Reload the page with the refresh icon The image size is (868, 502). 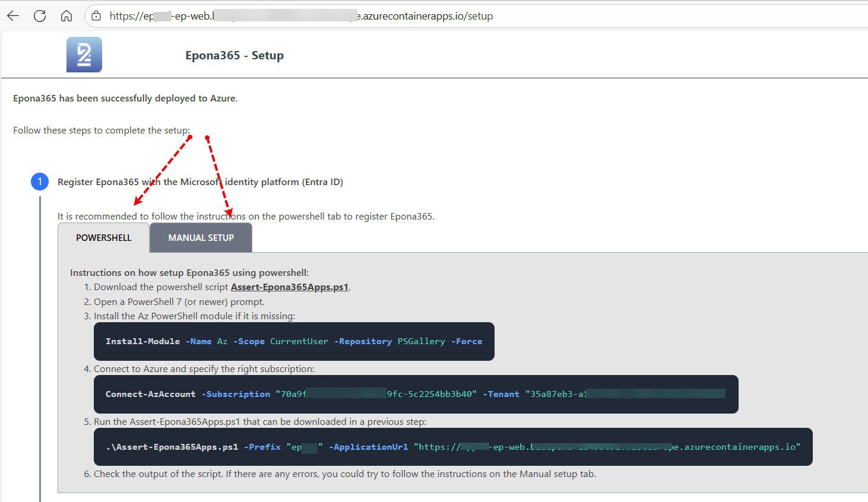(x=40, y=16)
